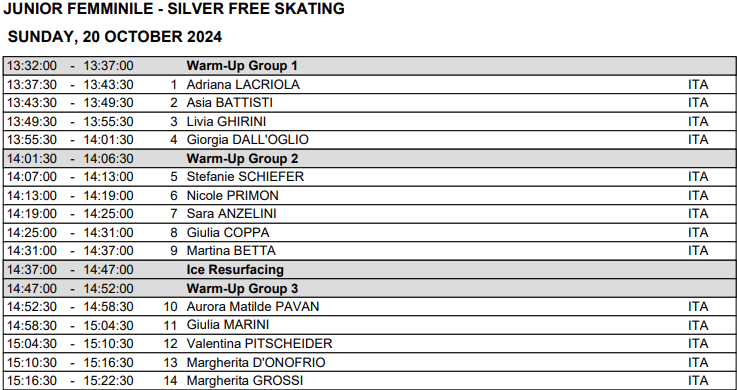Click the name Asia BATTISTI

tap(229, 103)
